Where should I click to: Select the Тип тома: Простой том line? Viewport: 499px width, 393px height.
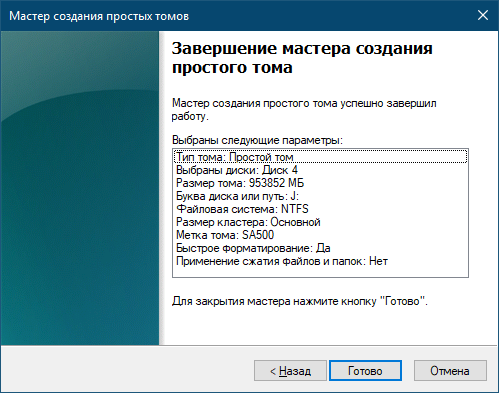click(320, 157)
